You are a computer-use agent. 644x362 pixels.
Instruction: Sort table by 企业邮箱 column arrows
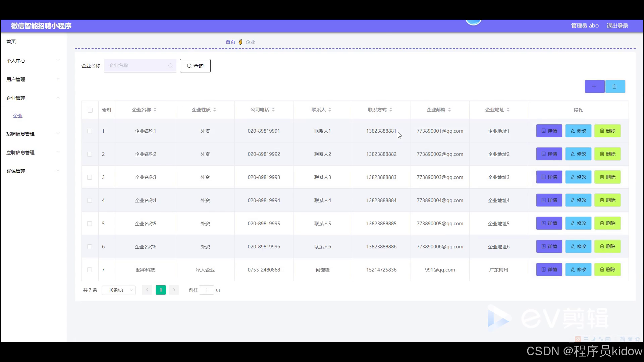tap(449, 110)
